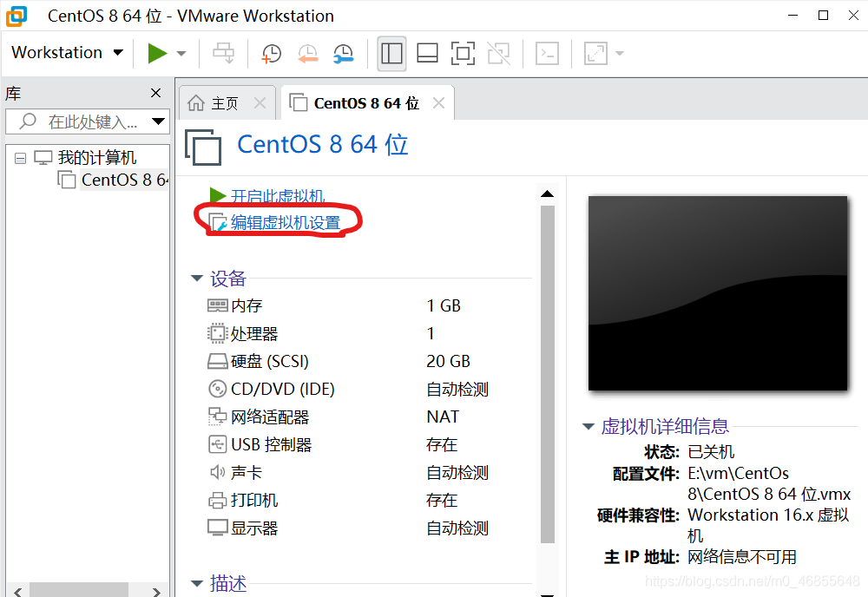Revert to previous snapshot icon
This screenshot has height=597, width=868.
(x=307, y=54)
